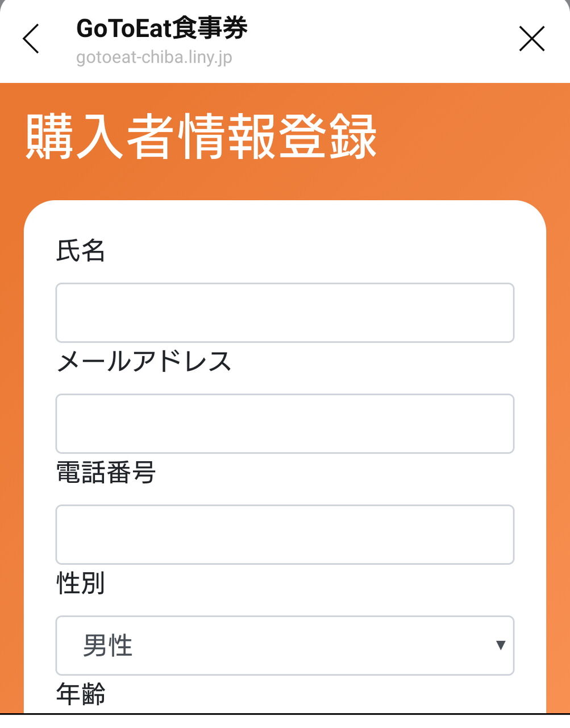Viewport: 570px width, 728px height.
Task: Click the black triangle arrow in 性別 select
Action: point(501,645)
